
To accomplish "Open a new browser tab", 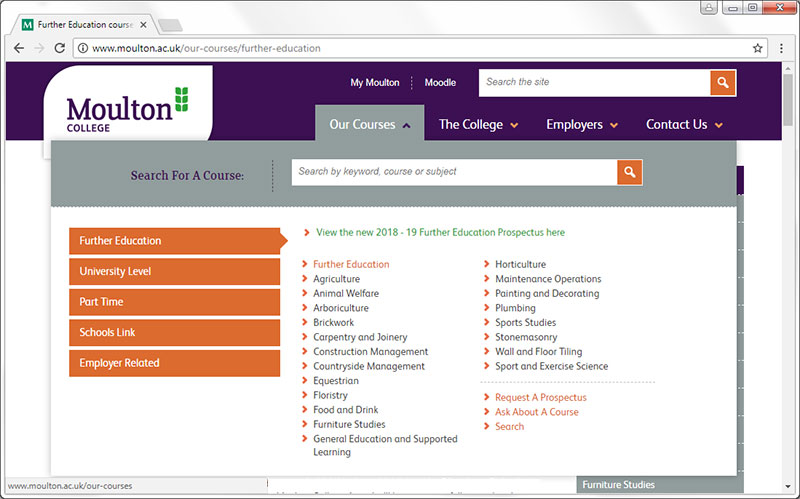I will (170, 24).
